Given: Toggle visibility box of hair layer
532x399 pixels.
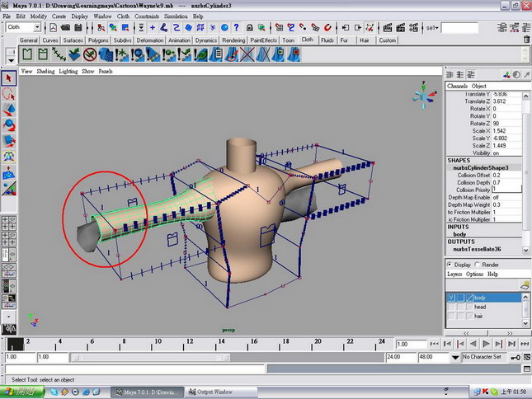Looking at the screenshot, I should click(451, 317).
